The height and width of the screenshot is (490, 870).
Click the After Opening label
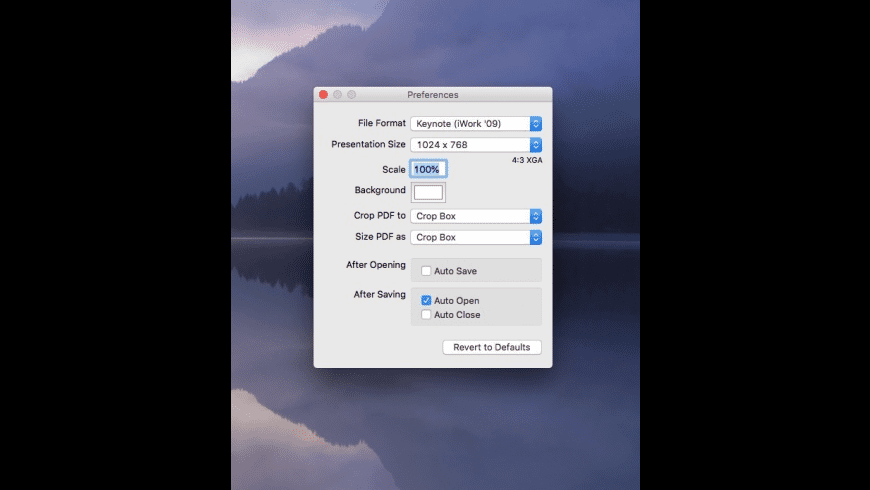(376, 265)
